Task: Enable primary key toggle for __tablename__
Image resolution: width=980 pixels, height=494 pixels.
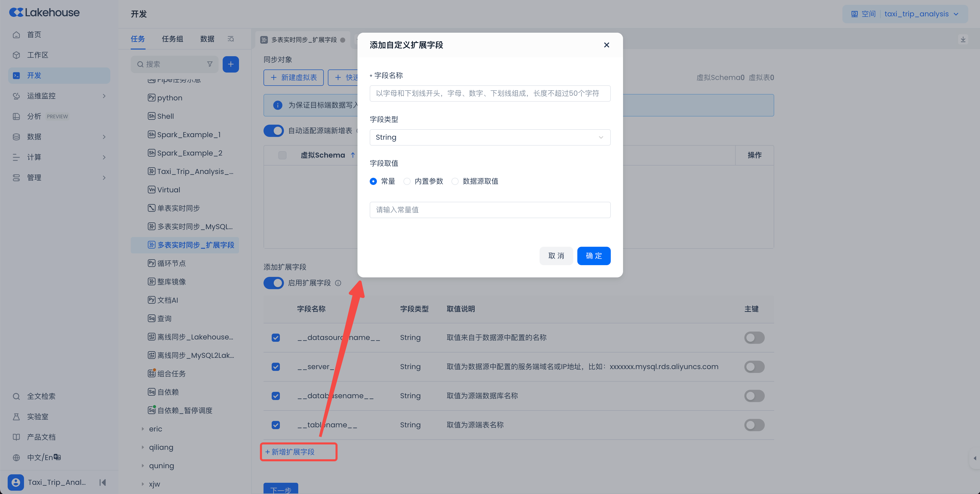Action: click(x=754, y=425)
